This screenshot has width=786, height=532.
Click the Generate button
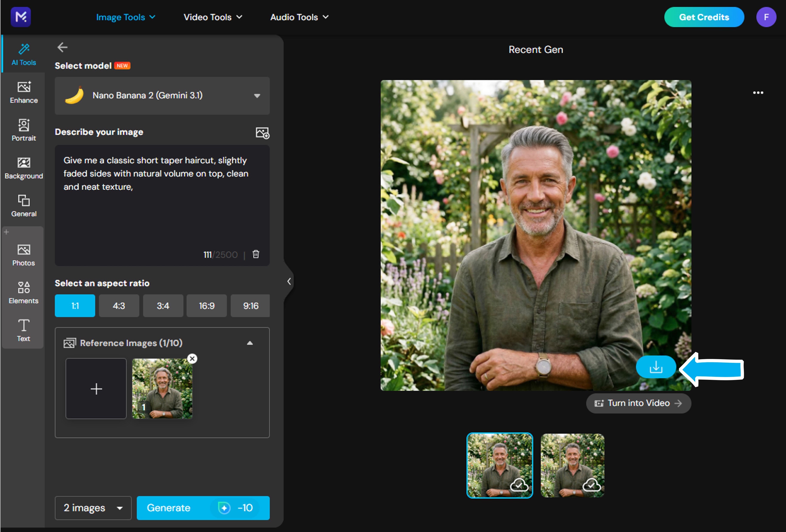click(203, 508)
